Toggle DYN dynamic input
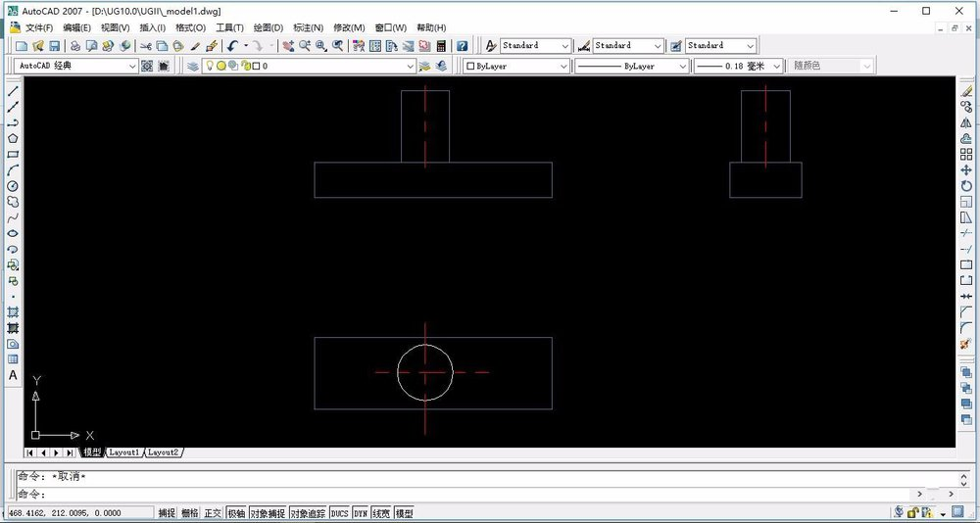 [361, 513]
